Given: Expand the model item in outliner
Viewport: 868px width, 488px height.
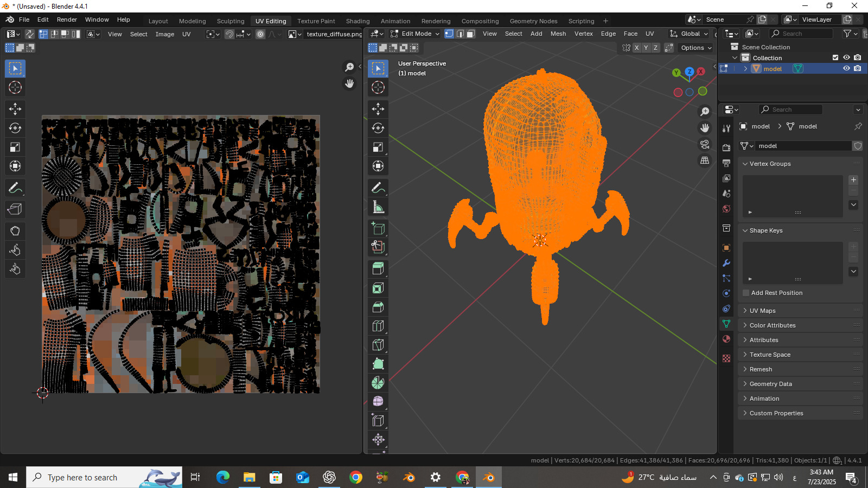Looking at the screenshot, I should (x=745, y=68).
